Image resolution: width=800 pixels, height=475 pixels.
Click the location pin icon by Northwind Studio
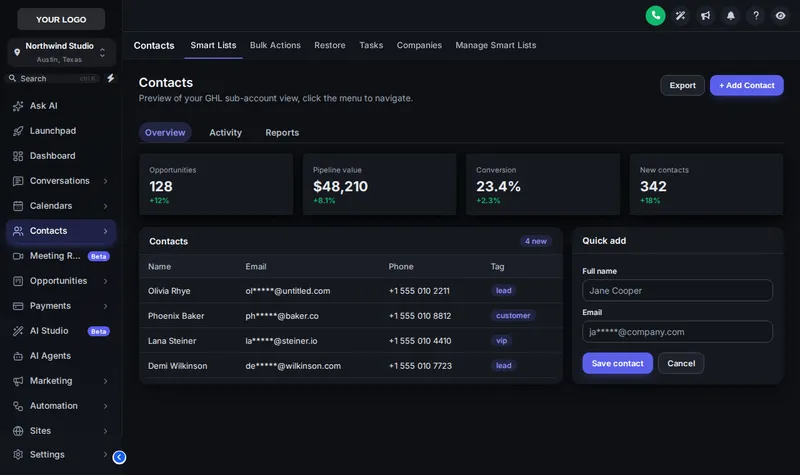[x=17, y=52]
